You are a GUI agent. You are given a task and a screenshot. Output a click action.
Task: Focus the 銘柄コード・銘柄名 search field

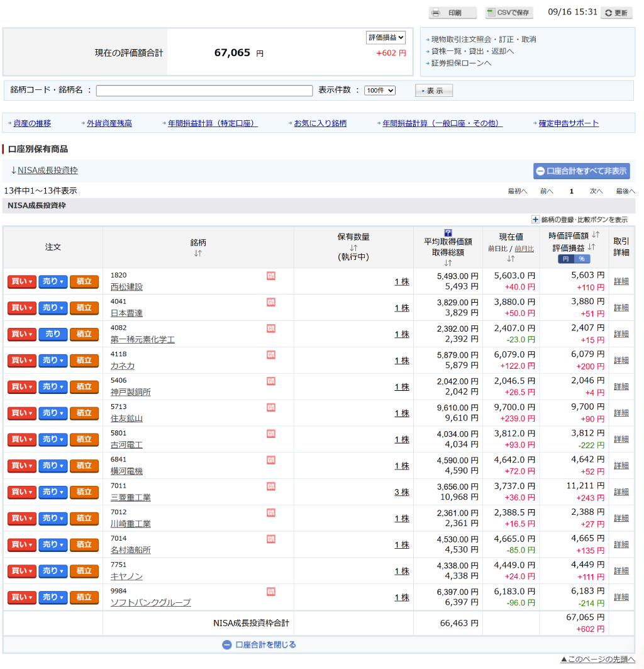click(x=204, y=91)
